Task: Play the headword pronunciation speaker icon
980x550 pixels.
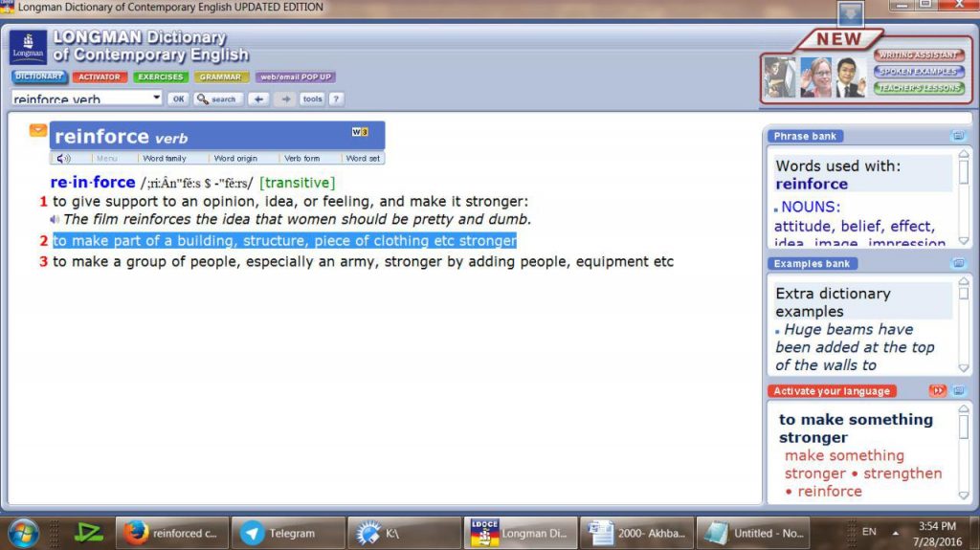Action: tap(64, 159)
